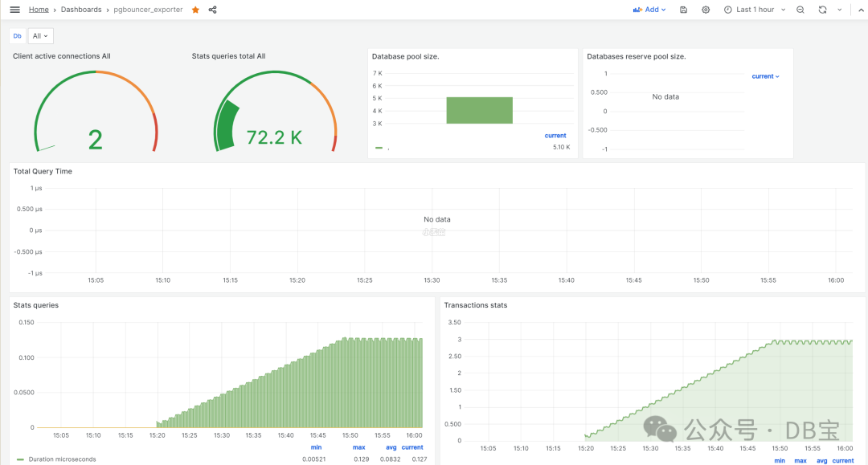Sort Stats queries legend by avg
868x465 pixels.
click(x=391, y=447)
